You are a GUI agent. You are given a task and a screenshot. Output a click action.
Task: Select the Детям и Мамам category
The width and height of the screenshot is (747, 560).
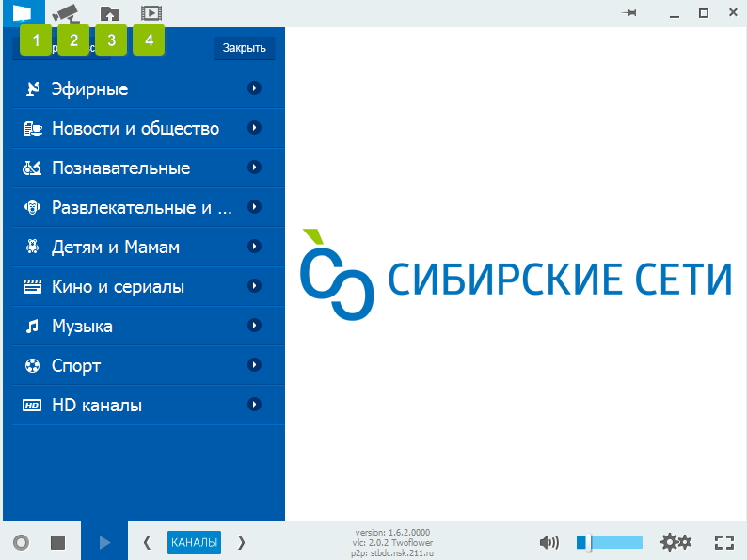(149, 247)
